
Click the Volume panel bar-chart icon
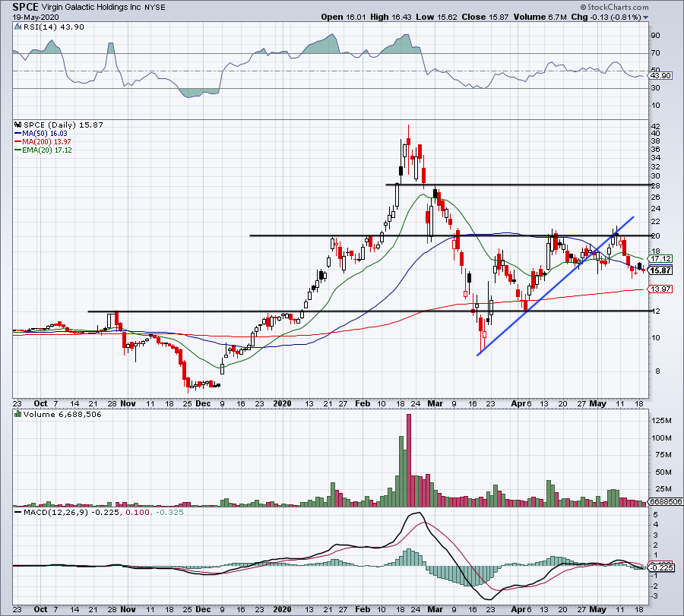(18, 414)
